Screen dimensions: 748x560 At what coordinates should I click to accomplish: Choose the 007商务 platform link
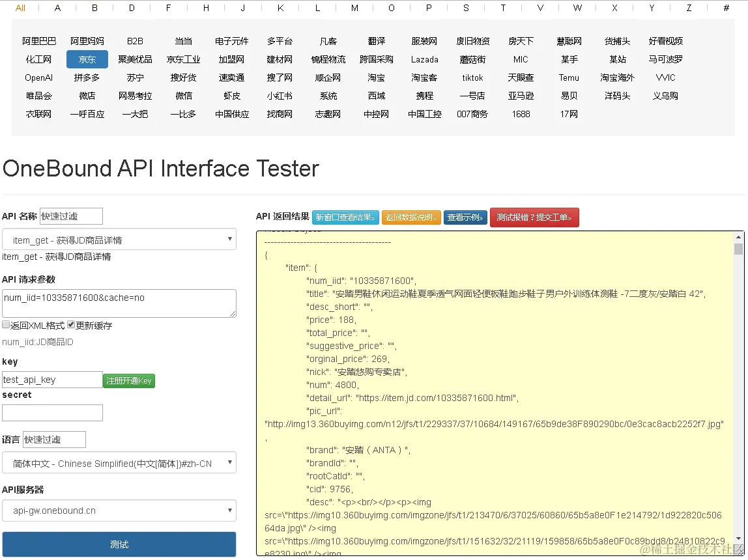click(473, 114)
